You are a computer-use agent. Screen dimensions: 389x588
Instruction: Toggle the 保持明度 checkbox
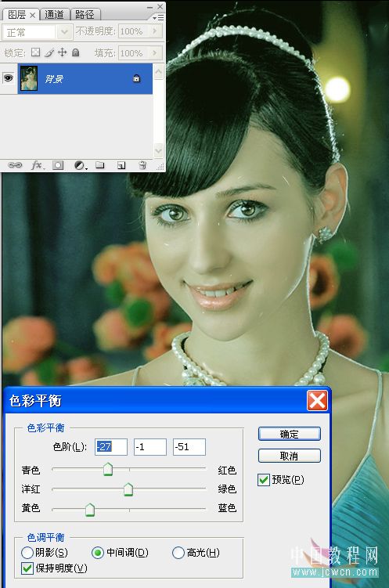[x=27, y=568]
